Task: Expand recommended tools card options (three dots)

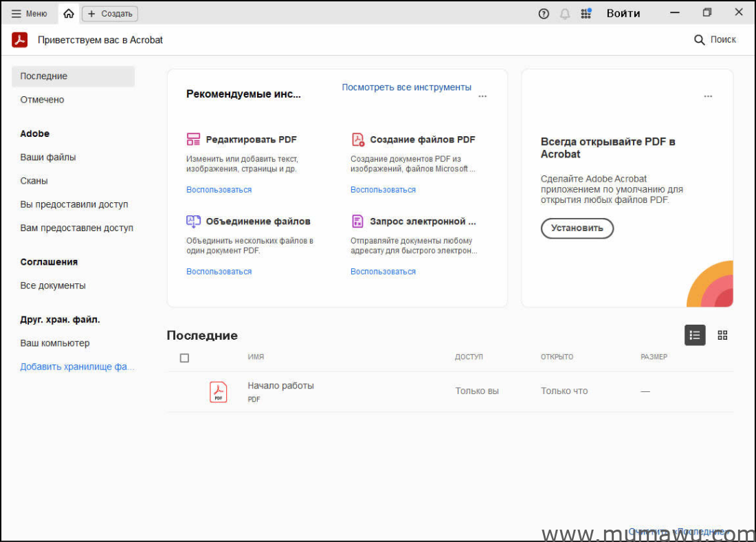Action: (482, 96)
